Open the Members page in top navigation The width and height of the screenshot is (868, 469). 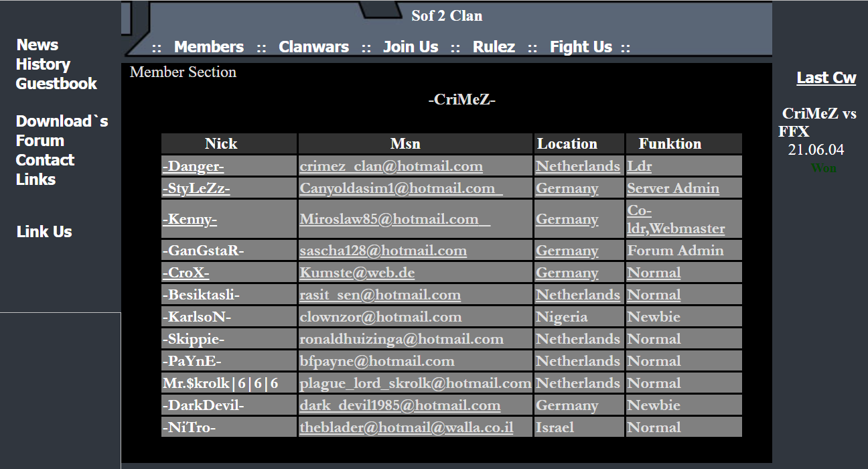point(208,47)
